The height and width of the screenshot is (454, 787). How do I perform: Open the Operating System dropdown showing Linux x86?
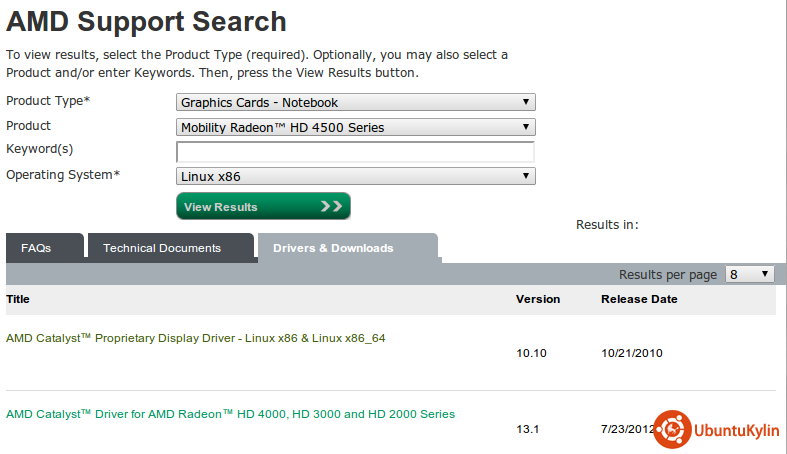click(x=355, y=176)
